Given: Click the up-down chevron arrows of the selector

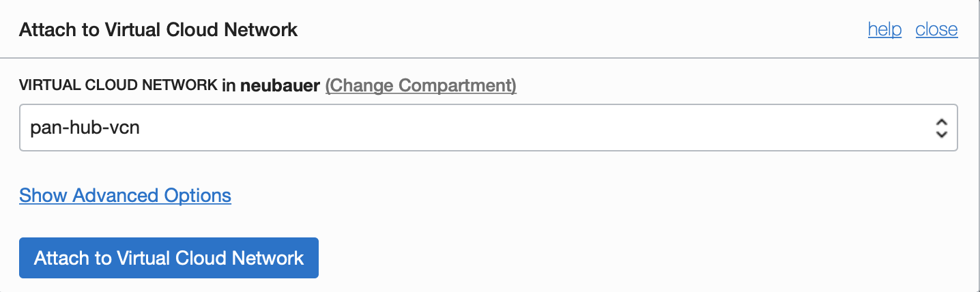Looking at the screenshot, I should (x=941, y=128).
